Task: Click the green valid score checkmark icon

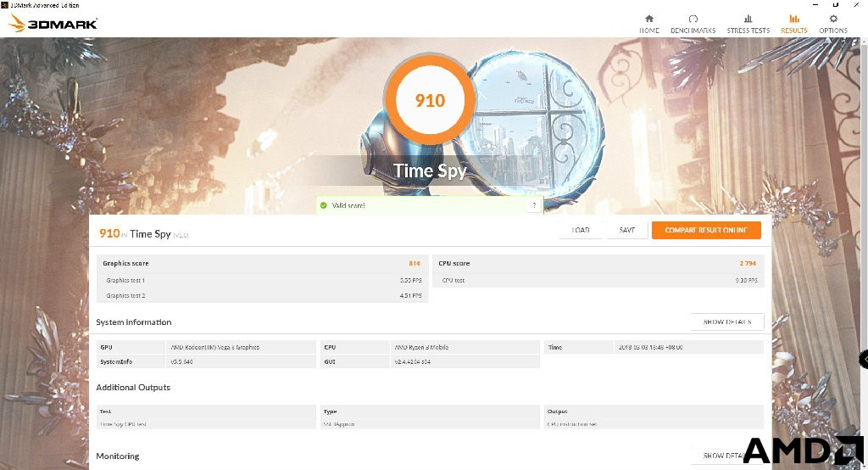Action: click(323, 205)
